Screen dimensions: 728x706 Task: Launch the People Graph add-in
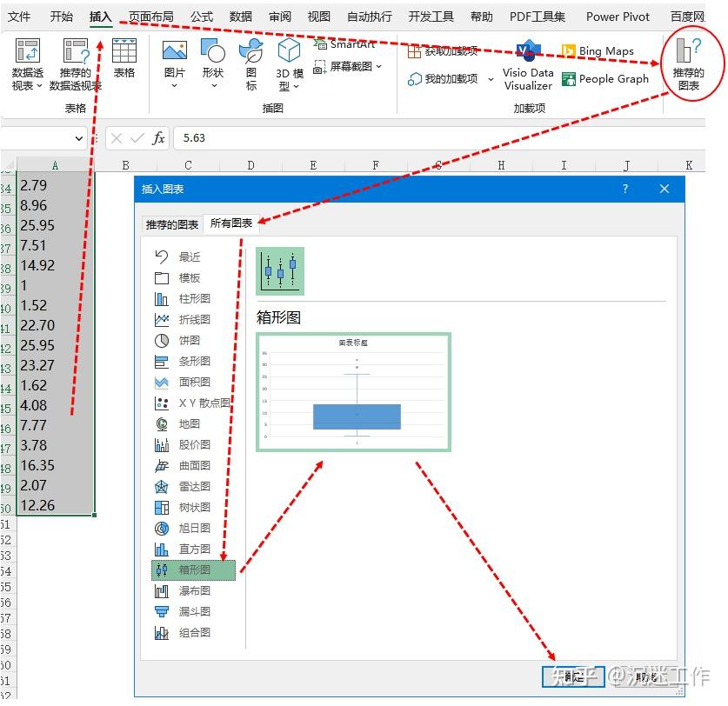(605, 79)
